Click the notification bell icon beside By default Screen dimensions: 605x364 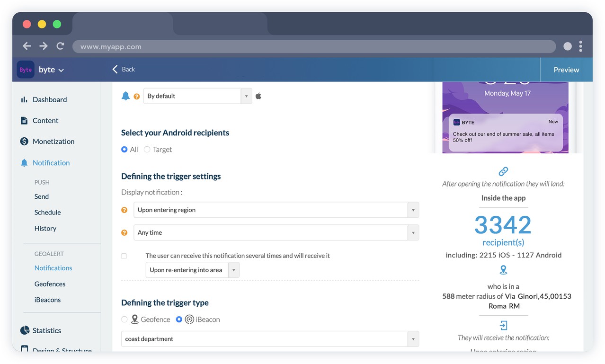click(125, 96)
